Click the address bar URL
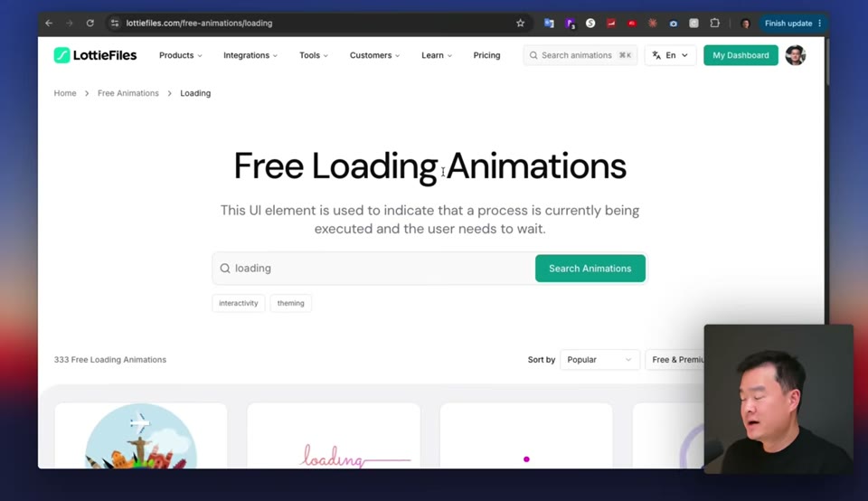 pyautogui.click(x=199, y=24)
